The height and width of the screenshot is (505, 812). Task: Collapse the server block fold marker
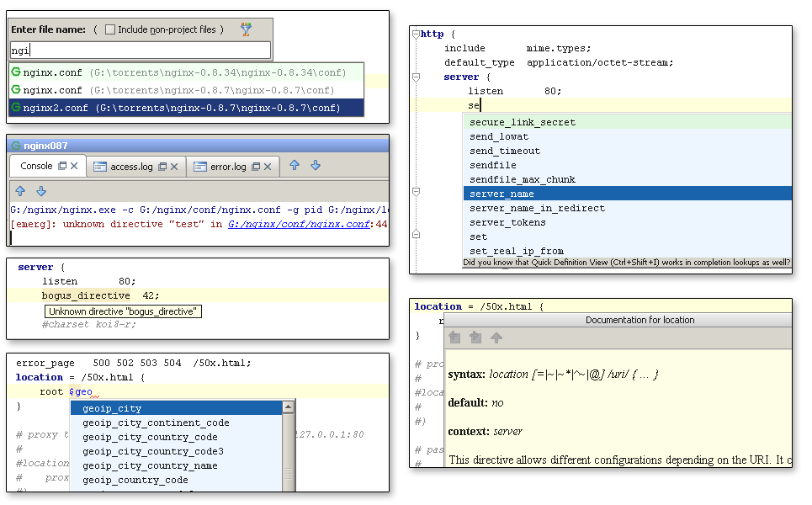coord(416,77)
